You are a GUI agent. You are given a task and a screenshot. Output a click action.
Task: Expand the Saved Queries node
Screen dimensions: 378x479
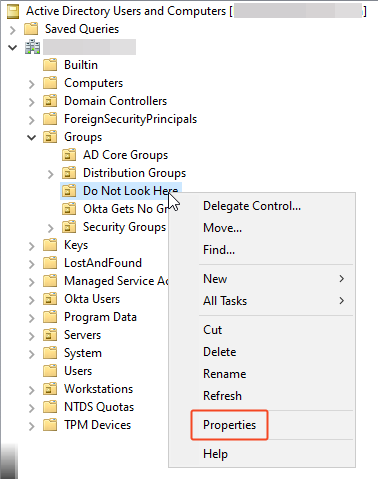click(13, 30)
